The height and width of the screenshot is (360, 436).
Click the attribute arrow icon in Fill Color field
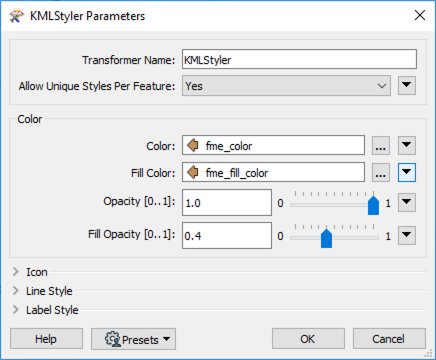[193, 172]
